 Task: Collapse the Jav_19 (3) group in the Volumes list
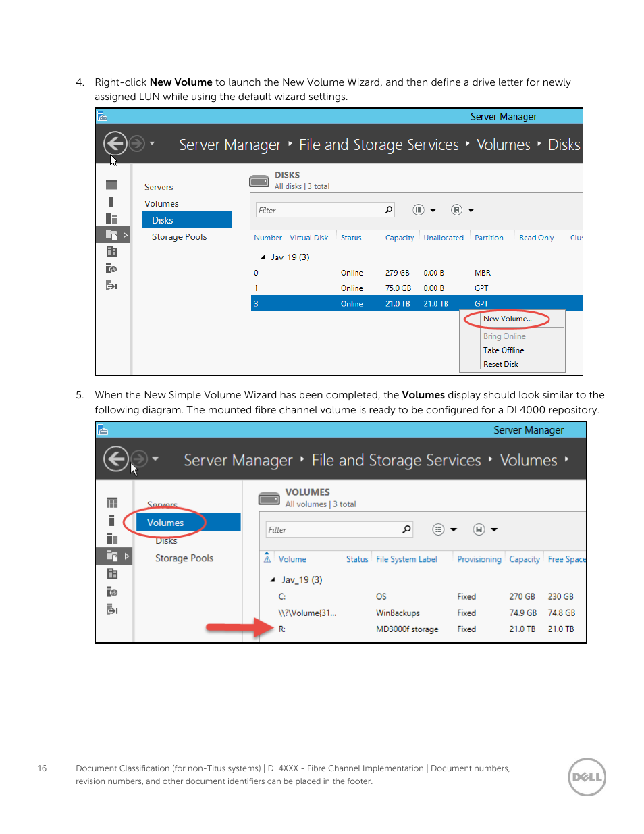coord(273,580)
